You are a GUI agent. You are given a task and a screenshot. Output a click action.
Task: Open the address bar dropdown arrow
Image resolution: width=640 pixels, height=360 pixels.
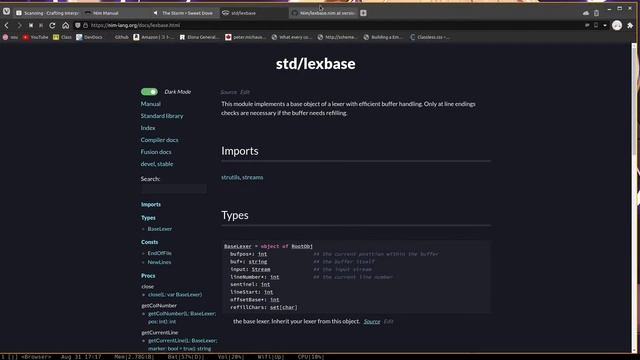(605, 25)
